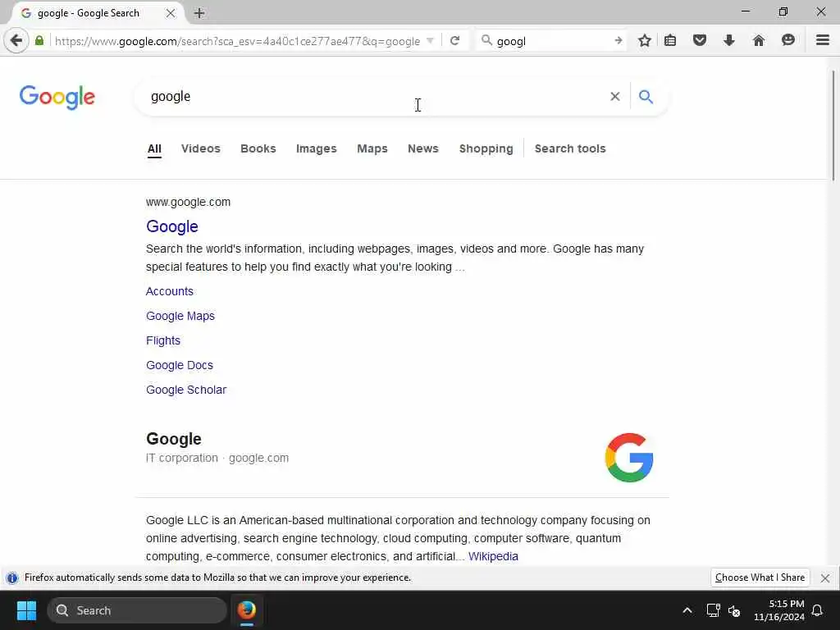Screen dimensions: 840x630
Task: Click the Choose What I Share button
Action: (760, 577)
